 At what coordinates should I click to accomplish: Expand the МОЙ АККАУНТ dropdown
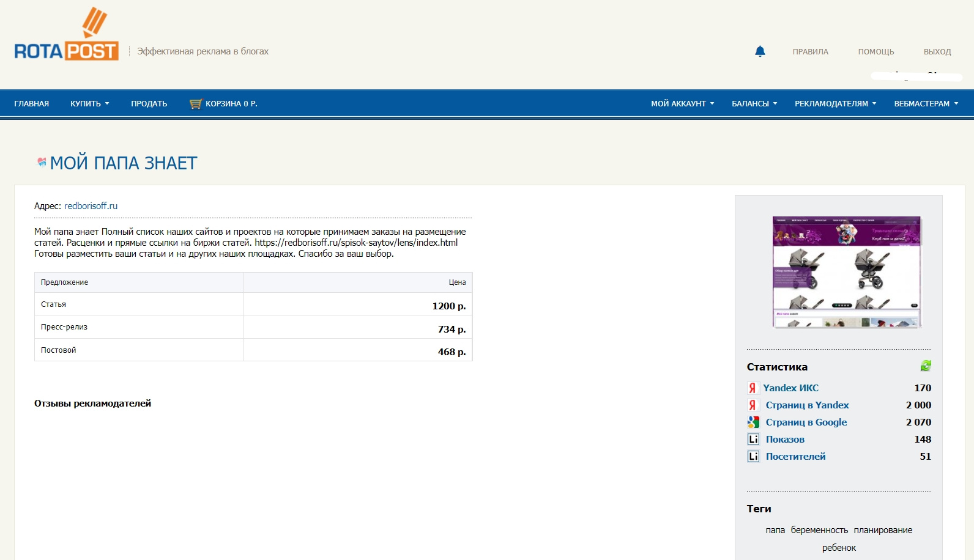(x=682, y=104)
